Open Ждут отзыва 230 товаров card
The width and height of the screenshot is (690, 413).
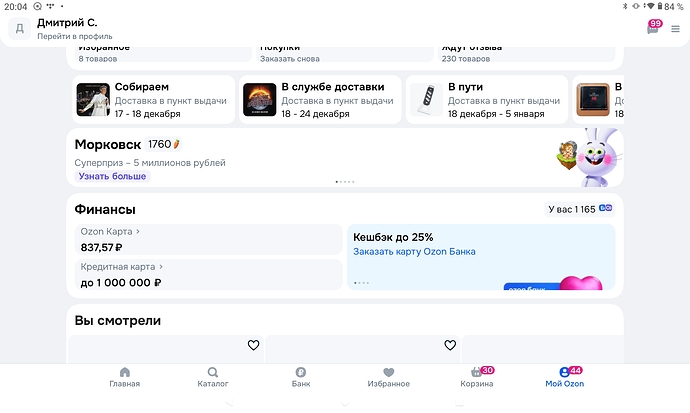point(528,54)
